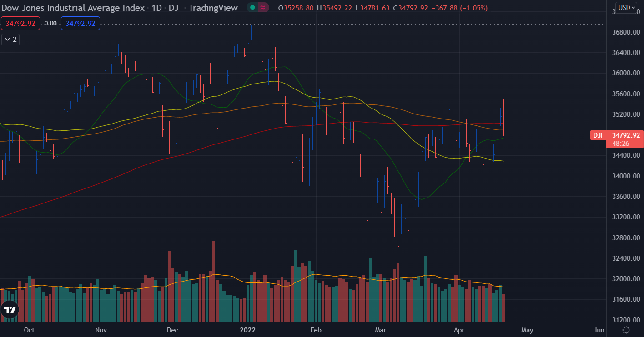This screenshot has width=644, height=337.
Task: Click the Nov label on the time axis
Action: (101, 330)
